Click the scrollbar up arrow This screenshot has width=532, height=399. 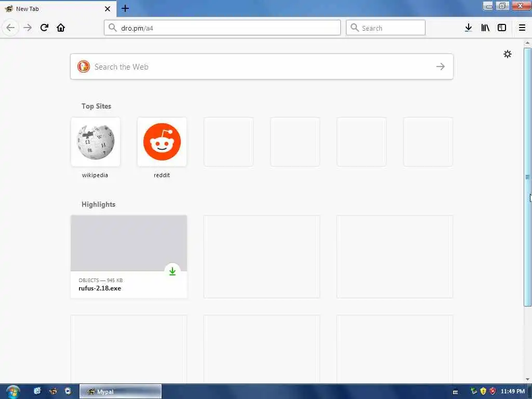[527, 43]
